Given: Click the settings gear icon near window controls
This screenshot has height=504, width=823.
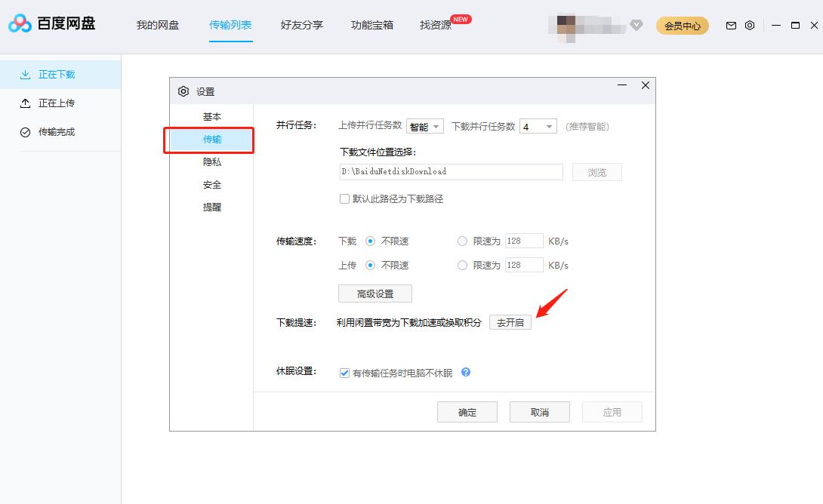Looking at the screenshot, I should [749, 25].
